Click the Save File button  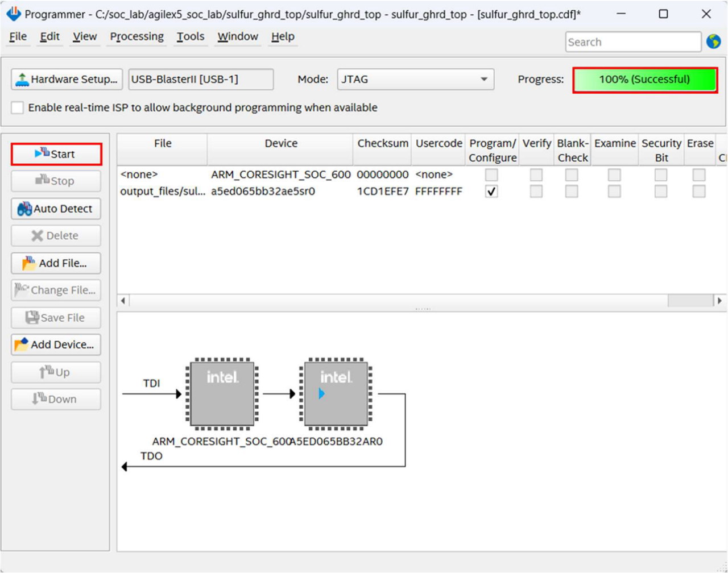(56, 318)
